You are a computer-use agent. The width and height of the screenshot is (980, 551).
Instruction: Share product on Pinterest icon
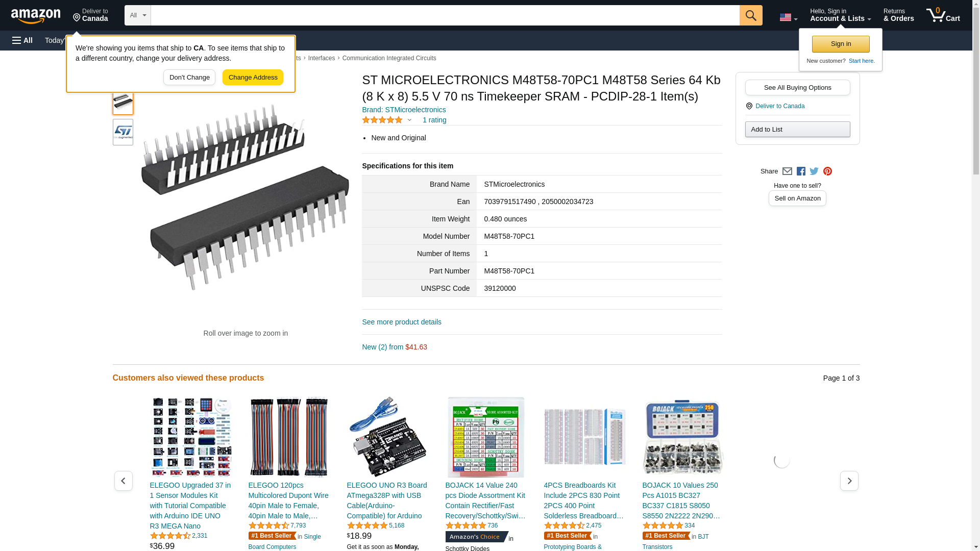(x=827, y=171)
